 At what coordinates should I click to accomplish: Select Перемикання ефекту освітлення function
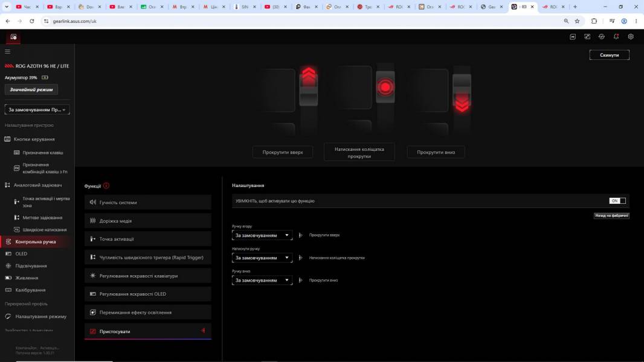coord(148,313)
